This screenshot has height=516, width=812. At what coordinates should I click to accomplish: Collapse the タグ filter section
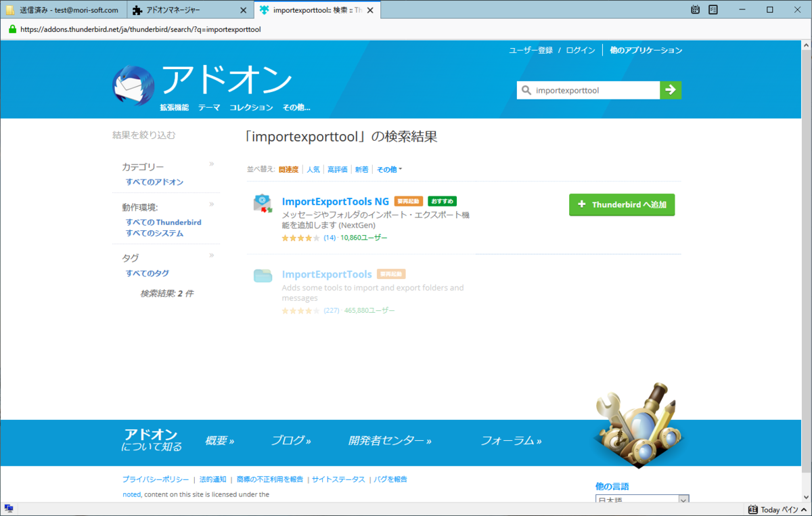212,255
